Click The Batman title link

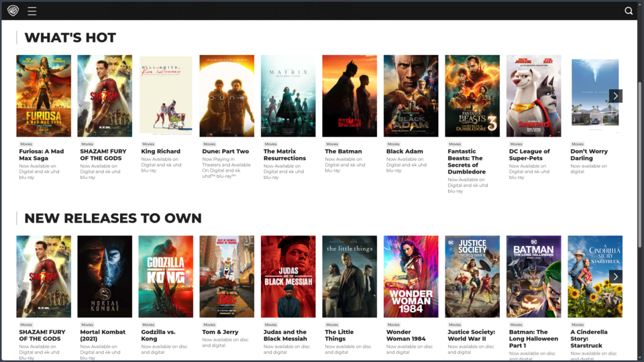click(x=343, y=152)
